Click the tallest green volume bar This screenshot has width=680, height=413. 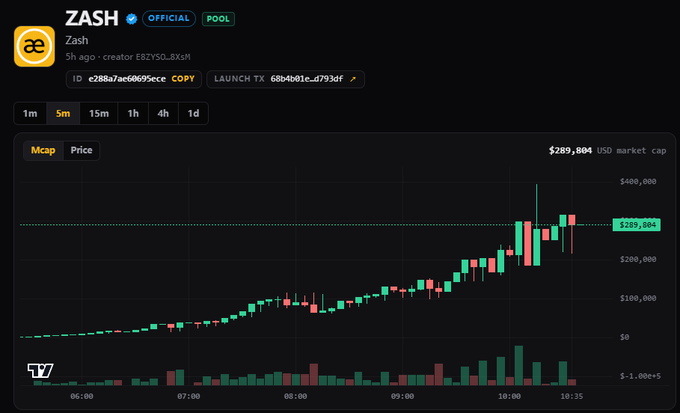tap(519, 365)
